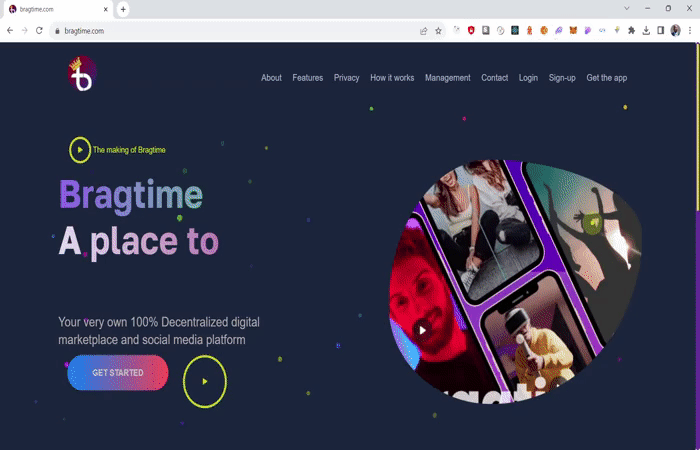Reload the page with refresh icon
This screenshot has height=450, width=700.
point(39,30)
